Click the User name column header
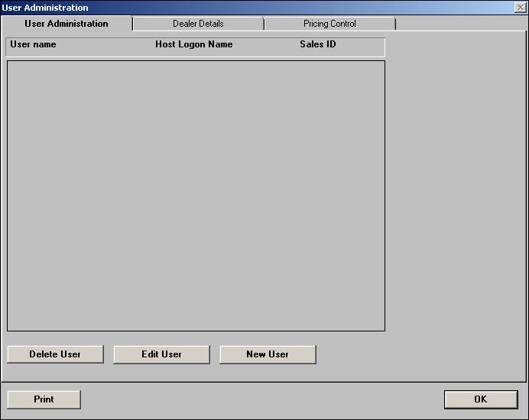Viewport: 529px width, 420px height. pyautogui.click(x=33, y=44)
